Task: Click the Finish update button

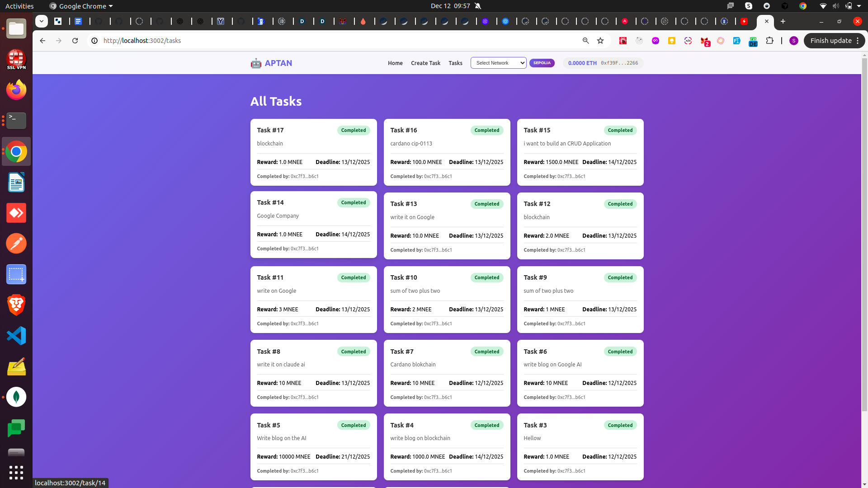Action: point(830,41)
